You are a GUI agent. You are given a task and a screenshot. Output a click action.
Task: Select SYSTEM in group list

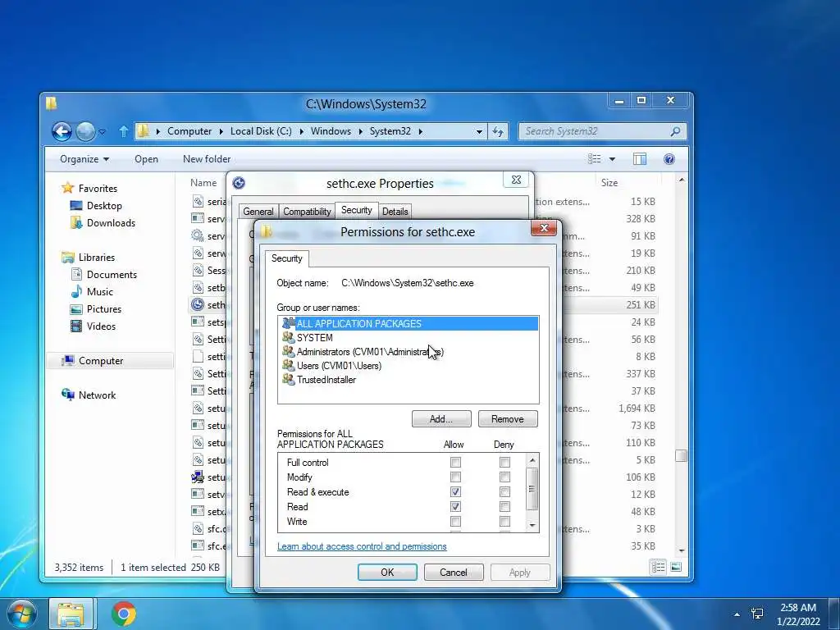(x=409, y=337)
